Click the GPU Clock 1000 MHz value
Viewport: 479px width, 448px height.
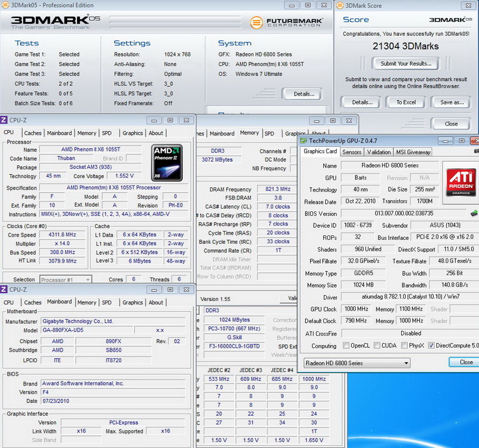356,309
